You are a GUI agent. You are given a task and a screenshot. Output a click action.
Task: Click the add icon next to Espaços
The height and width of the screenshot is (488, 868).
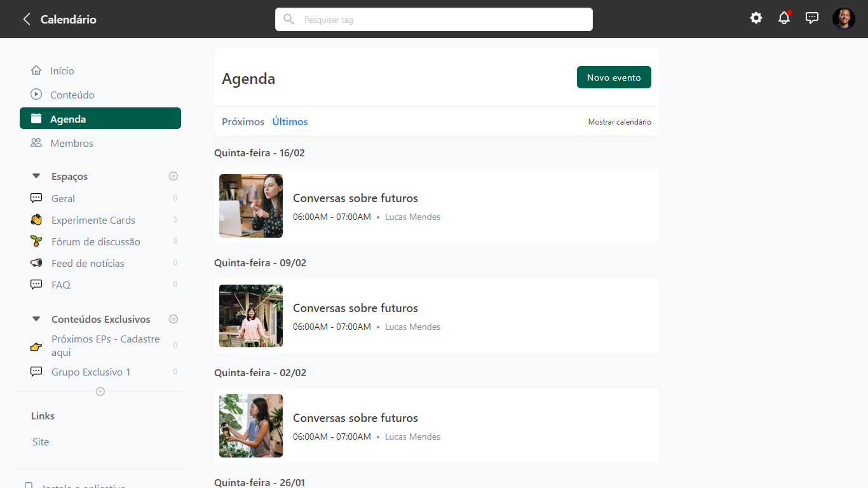(173, 176)
